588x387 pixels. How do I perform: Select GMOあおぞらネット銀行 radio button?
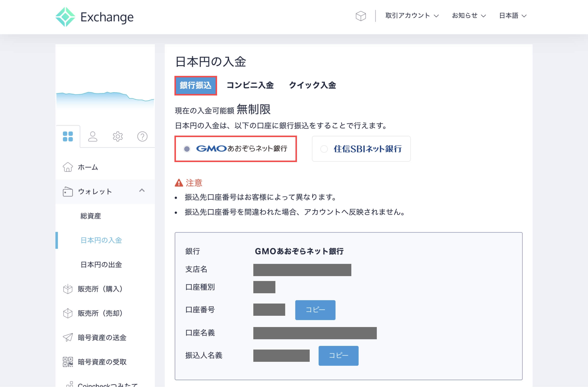click(x=187, y=149)
